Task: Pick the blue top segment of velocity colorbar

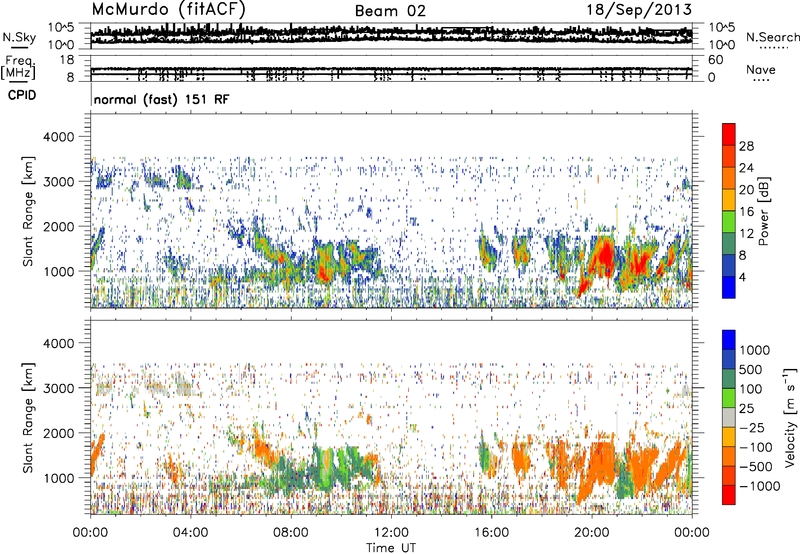Action: coord(729,340)
